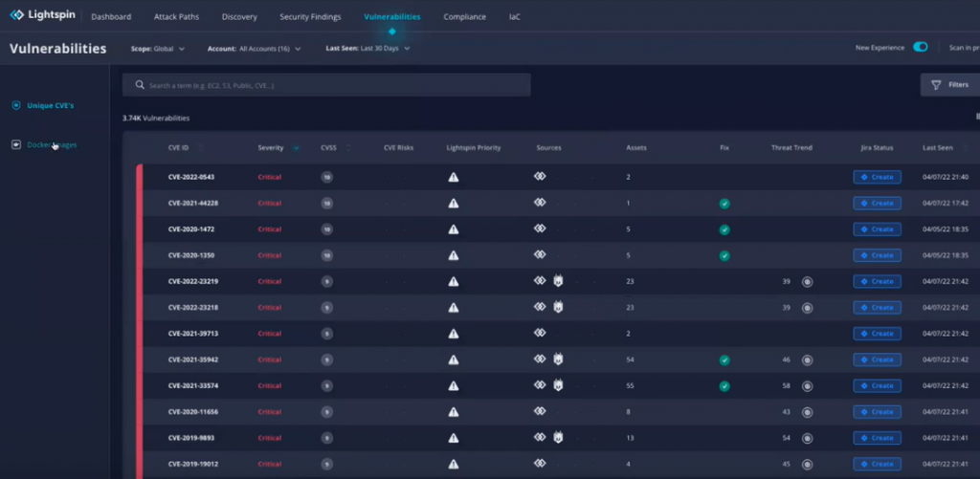The height and width of the screenshot is (479, 980).
Task: Select the Vulnerabilities tab
Action: coord(391,17)
